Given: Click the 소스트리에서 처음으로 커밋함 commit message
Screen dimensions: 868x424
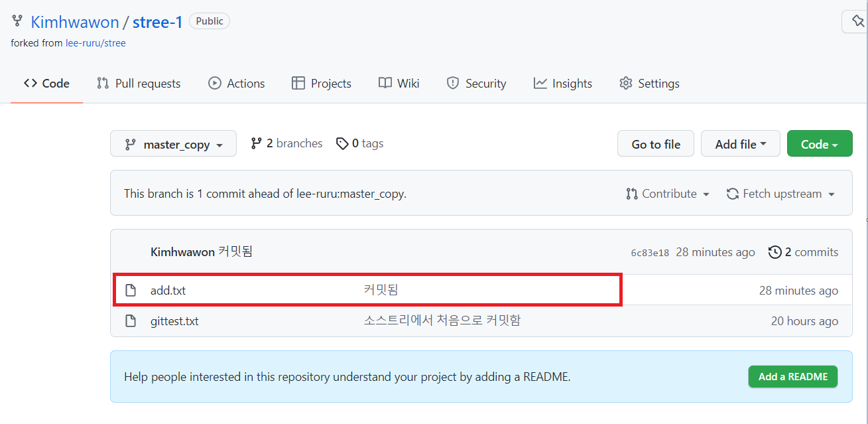Looking at the screenshot, I should click(x=442, y=320).
